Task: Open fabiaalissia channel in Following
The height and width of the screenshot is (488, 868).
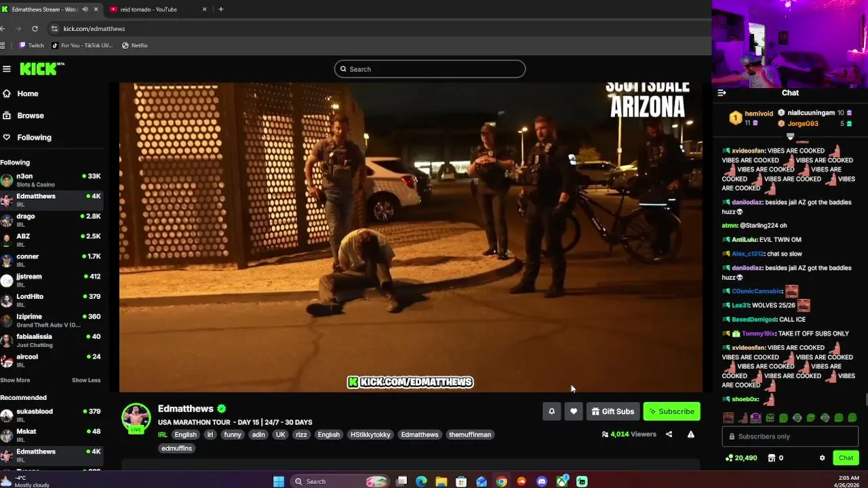Action: click(x=52, y=340)
